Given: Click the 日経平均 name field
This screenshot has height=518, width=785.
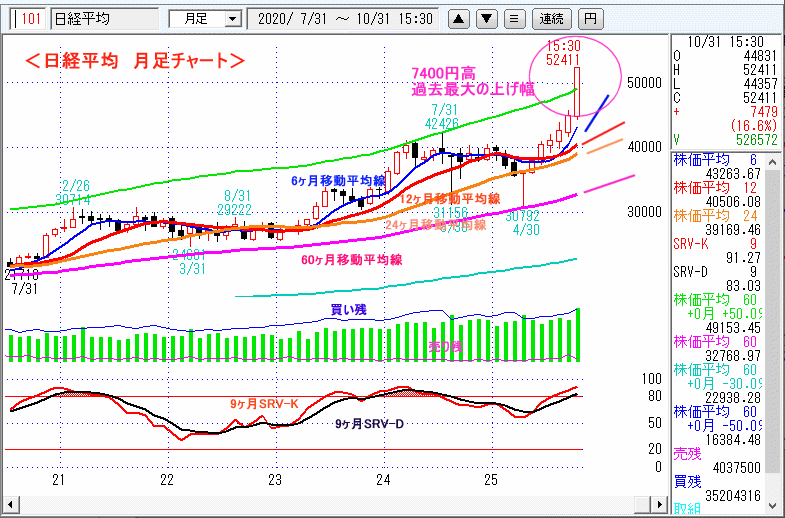Looking at the screenshot, I should coord(105,19).
